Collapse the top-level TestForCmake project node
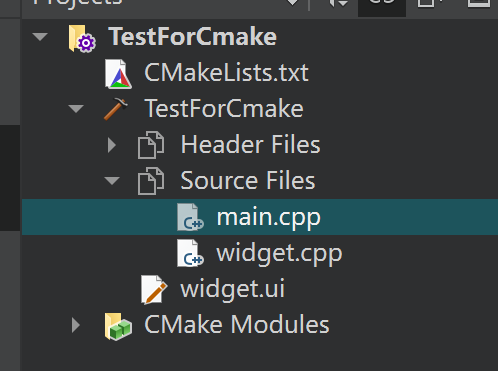 40,36
